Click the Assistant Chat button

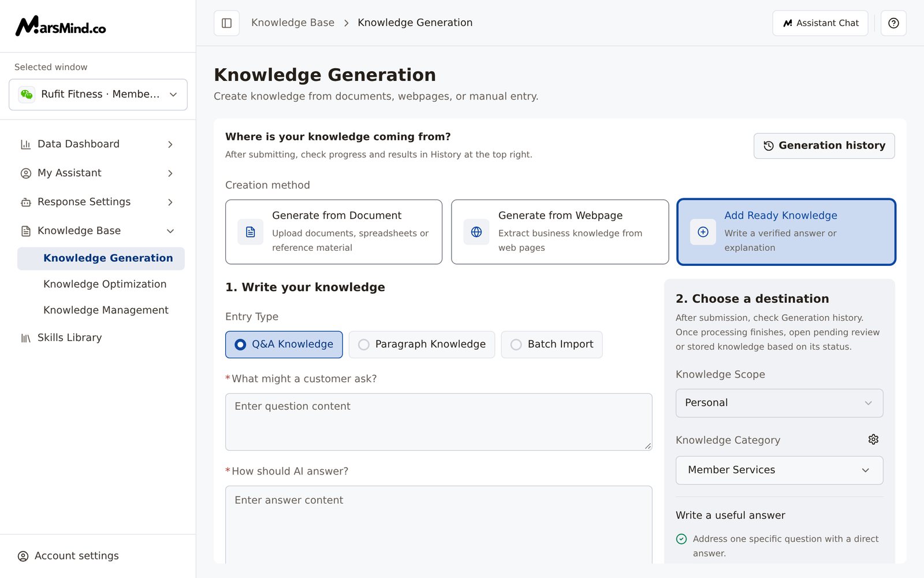tap(820, 23)
